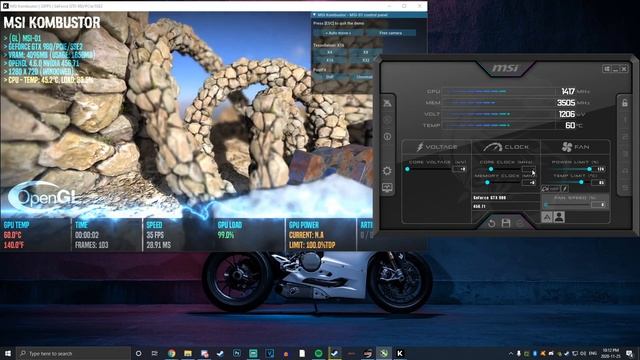Image resolution: width=640 pixels, height=360 pixels.
Task: Click the Free camera button in Kombustor panel
Action: [x=391, y=33]
